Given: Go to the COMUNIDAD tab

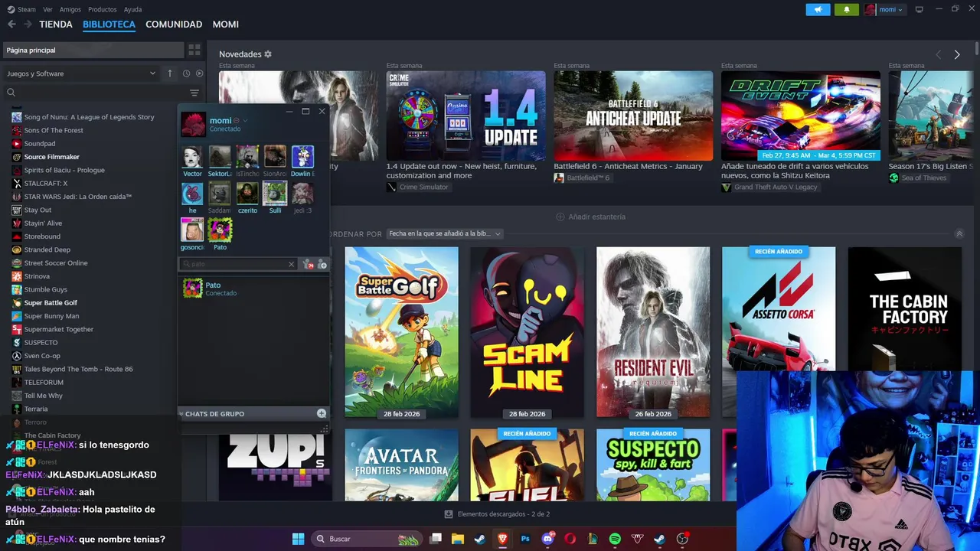Looking at the screenshot, I should pos(174,24).
